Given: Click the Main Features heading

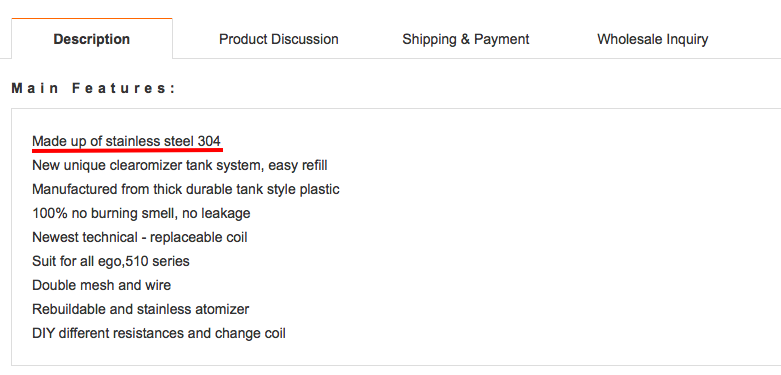Looking at the screenshot, I should (x=94, y=89).
